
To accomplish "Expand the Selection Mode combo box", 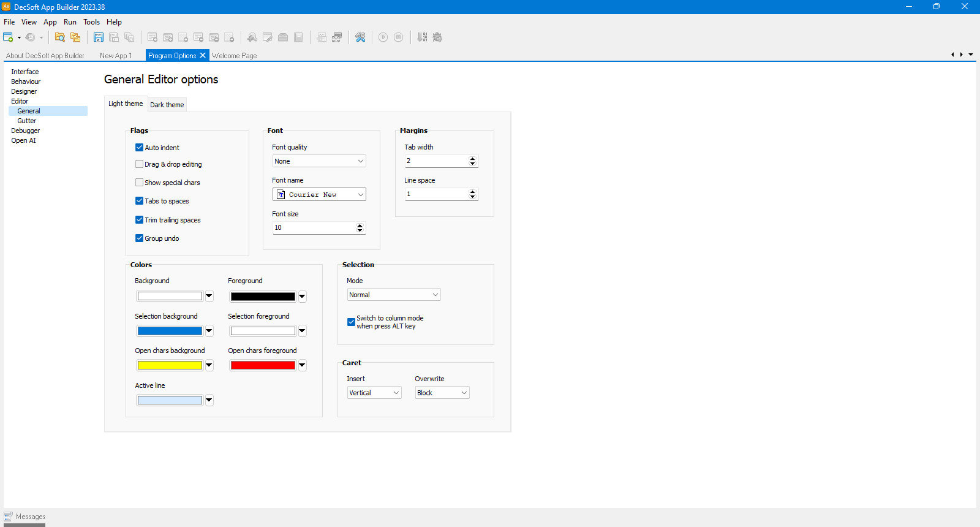I will coord(394,295).
